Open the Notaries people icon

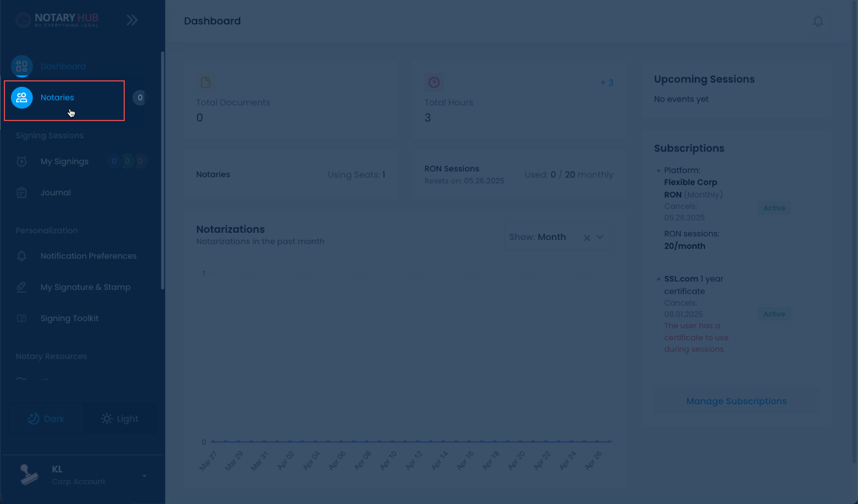coord(22,98)
